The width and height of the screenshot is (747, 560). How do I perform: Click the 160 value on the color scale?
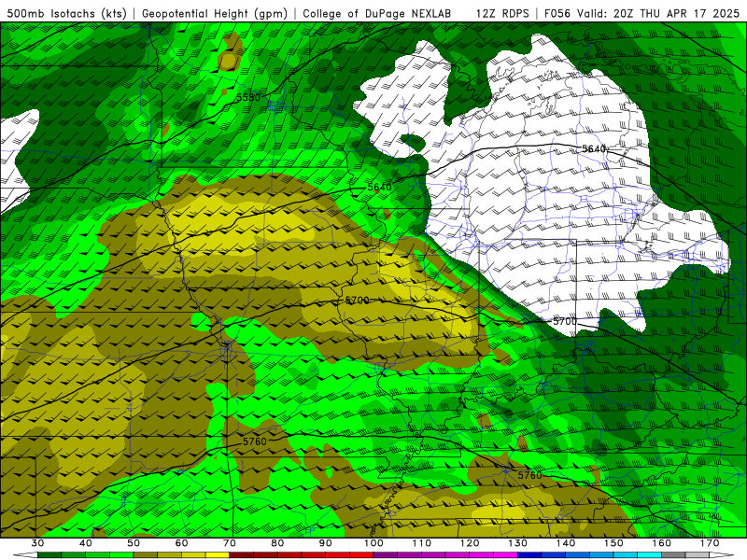point(662,543)
